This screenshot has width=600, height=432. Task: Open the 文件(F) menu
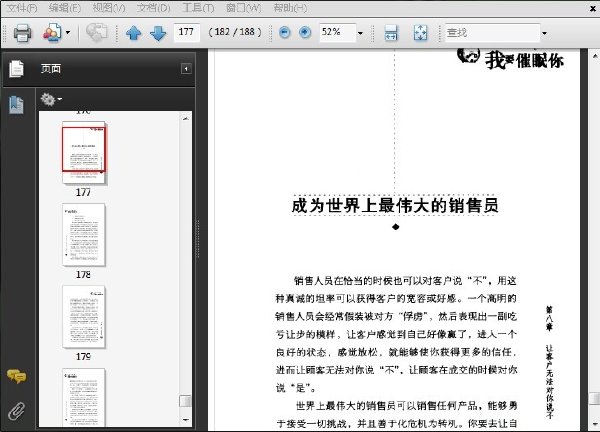tap(22, 8)
